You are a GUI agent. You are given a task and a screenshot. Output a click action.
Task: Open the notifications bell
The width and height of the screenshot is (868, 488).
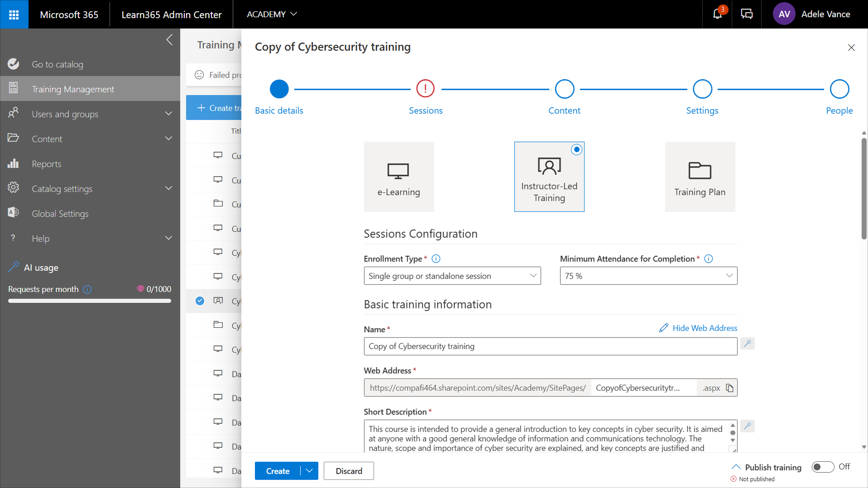click(717, 14)
